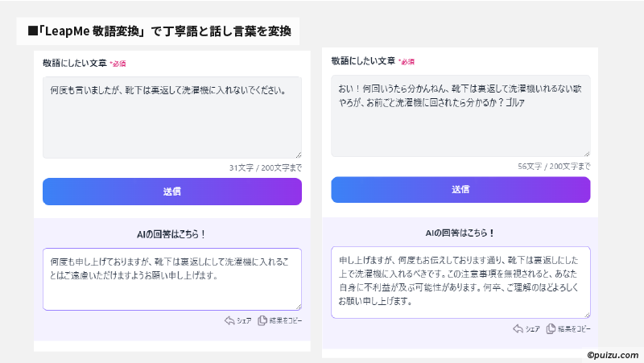The image size is (644, 363).
Task: Click the right AIの回答はこちら！ heading
Action: tap(460, 233)
